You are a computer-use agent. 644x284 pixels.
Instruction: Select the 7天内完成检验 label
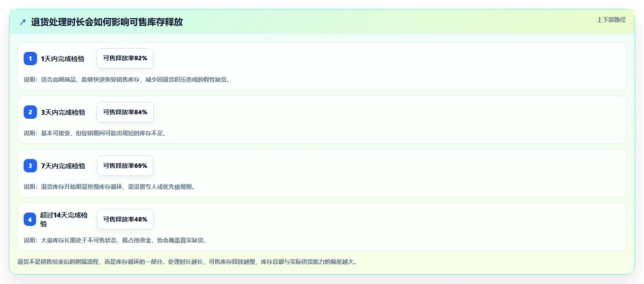pyautogui.click(x=63, y=166)
